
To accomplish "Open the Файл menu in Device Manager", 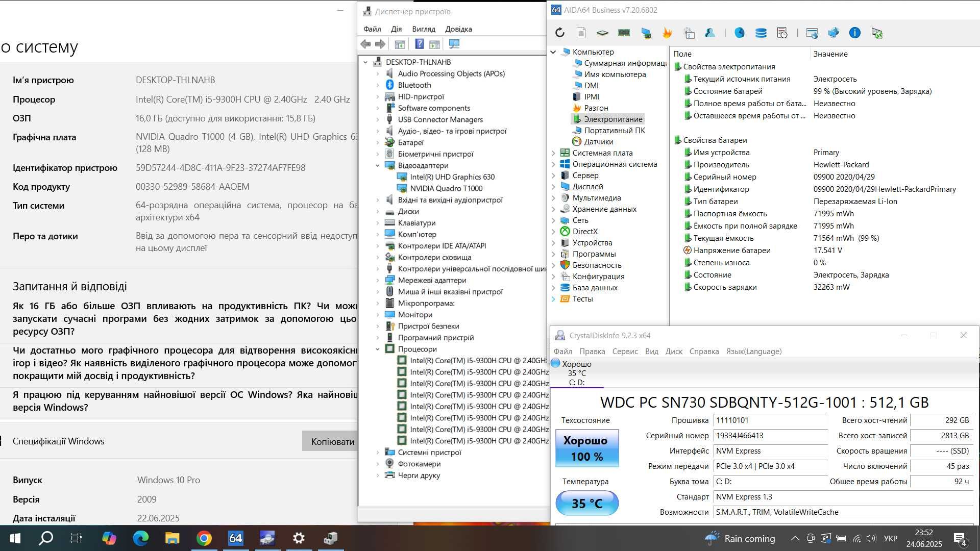I will (x=372, y=29).
